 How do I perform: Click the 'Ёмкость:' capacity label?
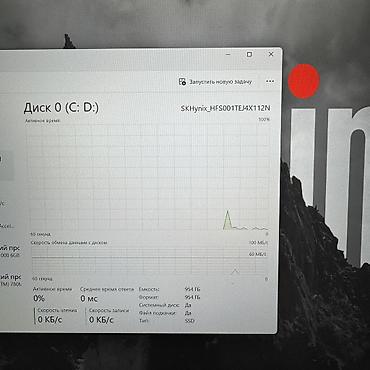pos(149,289)
